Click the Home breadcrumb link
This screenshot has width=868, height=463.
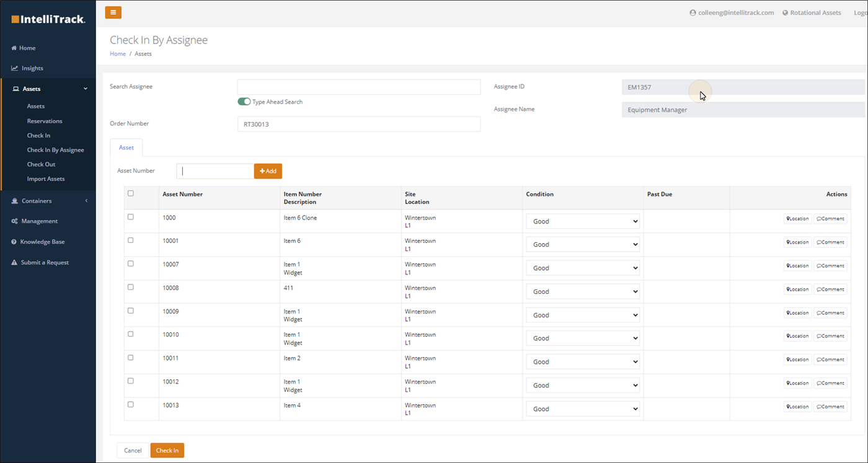(x=118, y=54)
